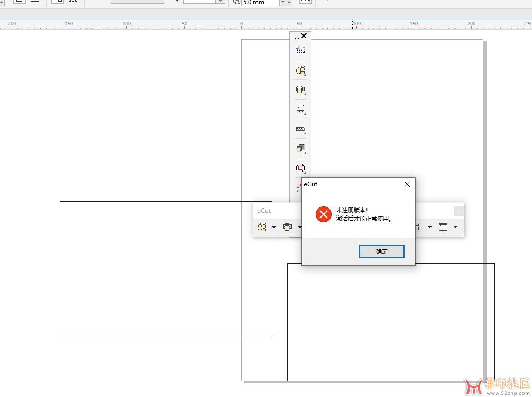Choose the curve-and-ruler measure icon

300,109
